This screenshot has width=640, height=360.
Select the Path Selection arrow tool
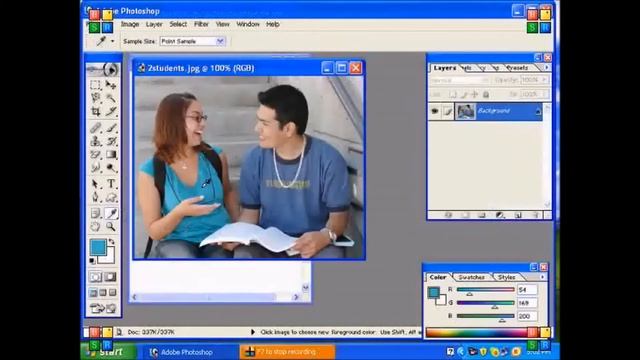coord(96,184)
